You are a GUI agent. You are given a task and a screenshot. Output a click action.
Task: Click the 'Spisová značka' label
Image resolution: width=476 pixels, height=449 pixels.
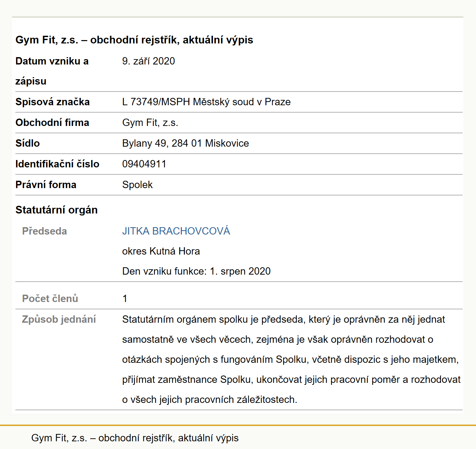(52, 102)
